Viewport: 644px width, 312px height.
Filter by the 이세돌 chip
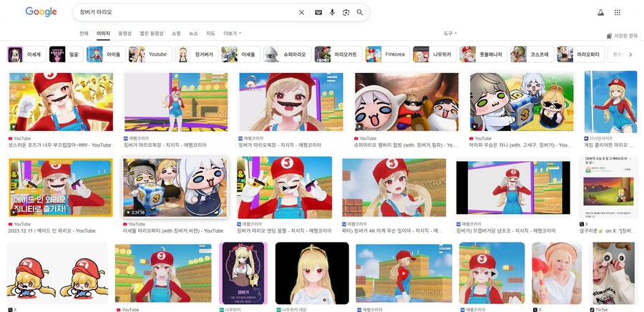point(240,54)
